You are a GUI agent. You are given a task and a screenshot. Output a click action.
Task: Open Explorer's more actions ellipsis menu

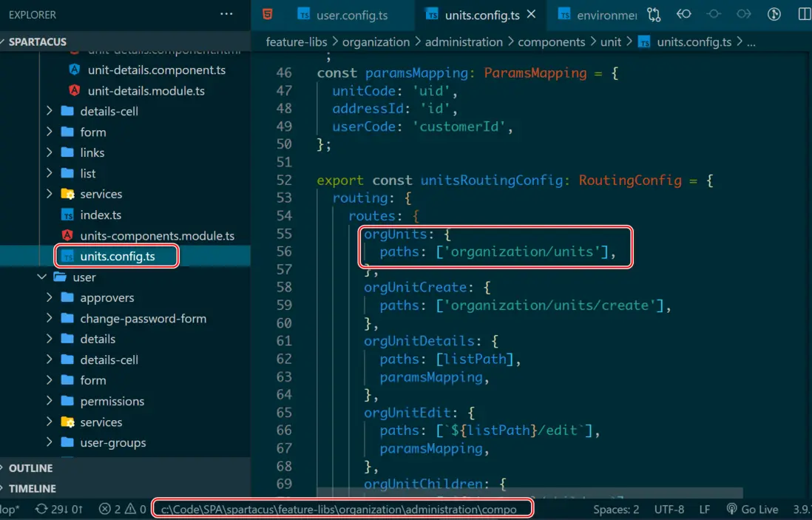pos(226,14)
